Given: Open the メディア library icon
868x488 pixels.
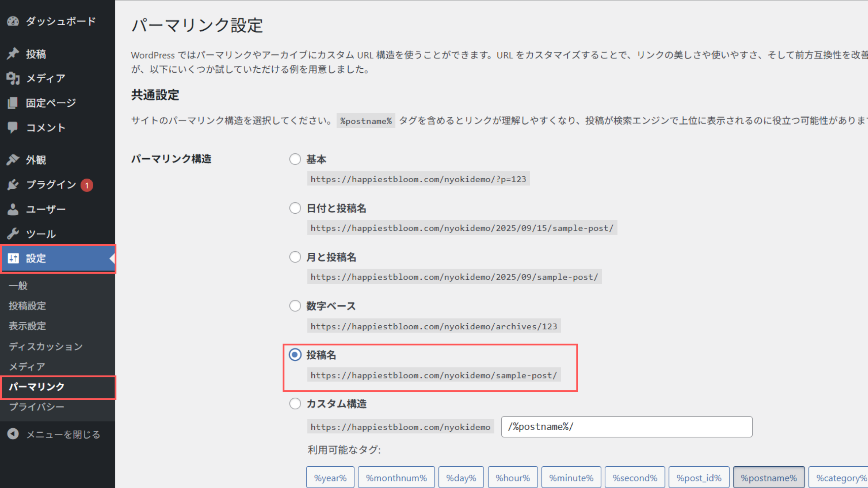Looking at the screenshot, I should [x=13, y=78].
